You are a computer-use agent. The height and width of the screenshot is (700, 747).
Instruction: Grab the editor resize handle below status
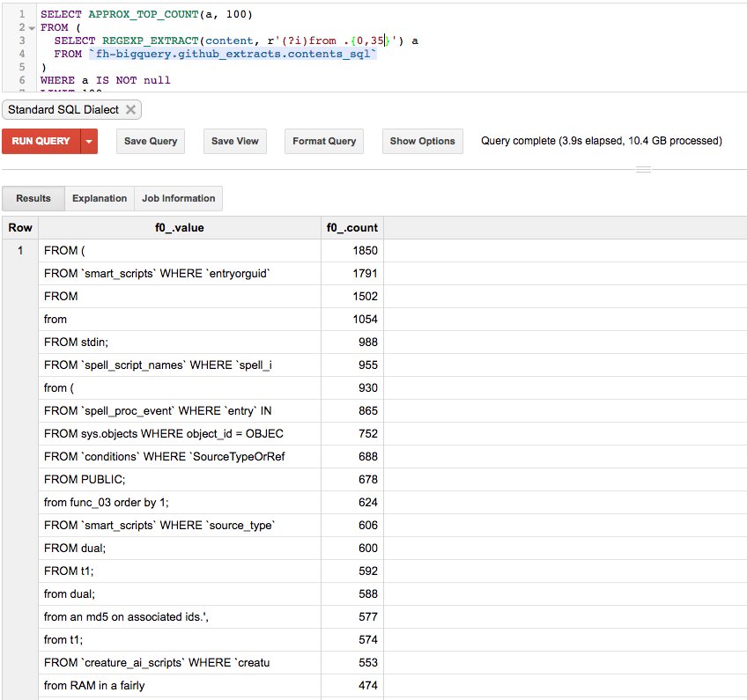click(643, 170)
